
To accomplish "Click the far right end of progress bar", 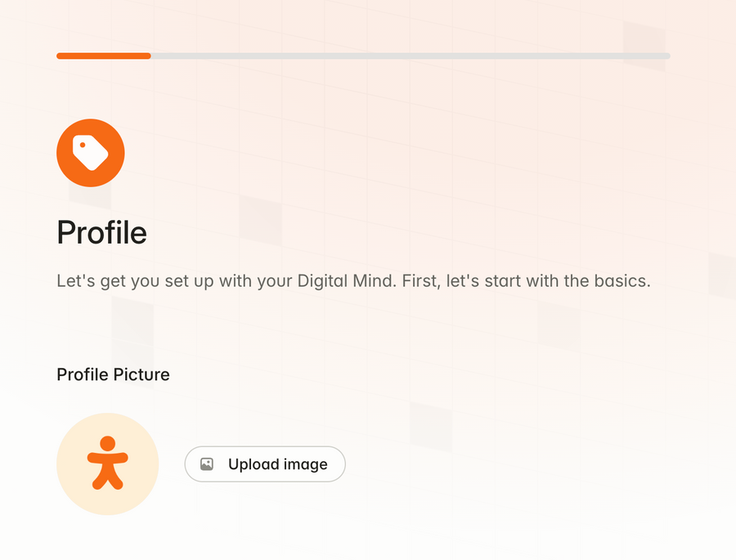I will [666, 56].
